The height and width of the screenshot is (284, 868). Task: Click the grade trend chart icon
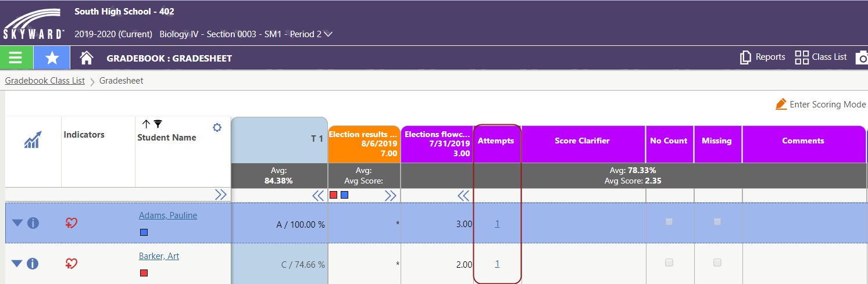(x=33, y=139)
